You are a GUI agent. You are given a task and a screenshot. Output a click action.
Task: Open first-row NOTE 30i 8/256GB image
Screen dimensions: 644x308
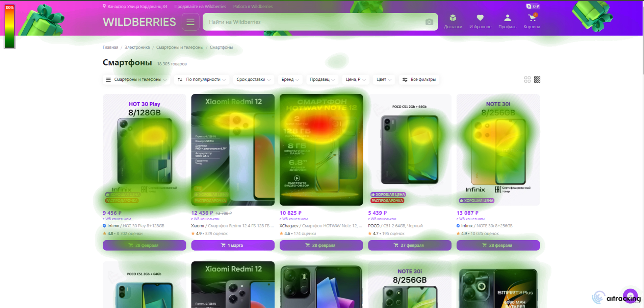pos(498,150)
